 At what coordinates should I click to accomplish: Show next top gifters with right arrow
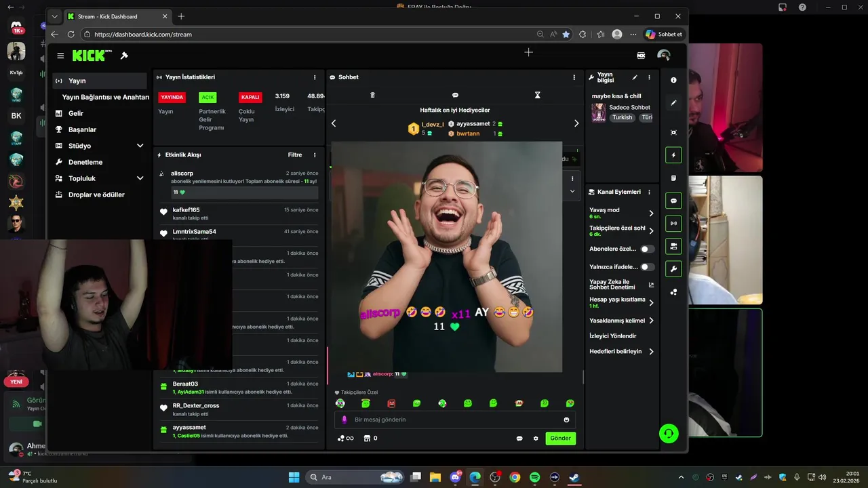coord(576,123)
